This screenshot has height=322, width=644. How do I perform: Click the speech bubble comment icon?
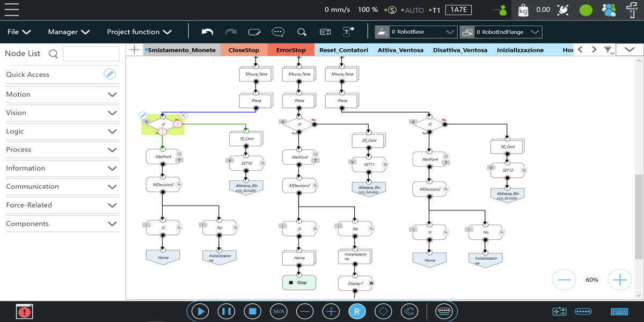click(277, 32)
